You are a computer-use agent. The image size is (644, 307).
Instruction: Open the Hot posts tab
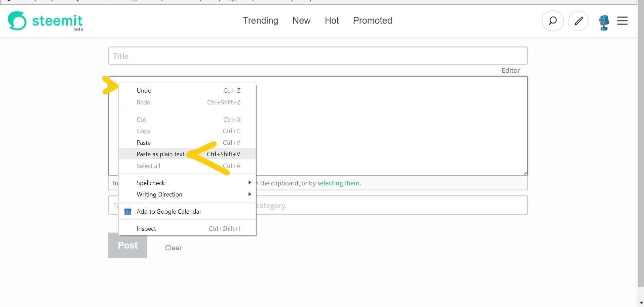click(x=332, y=20)
